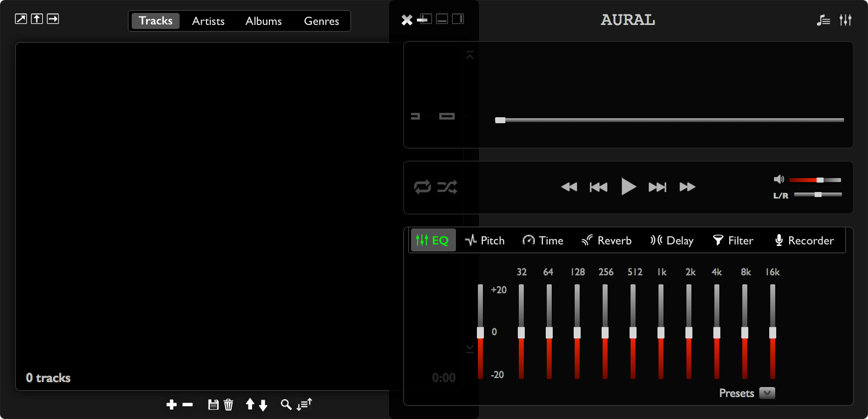Open the Recorder tab
Screen dimensions: 868x419
click(804, 240)
